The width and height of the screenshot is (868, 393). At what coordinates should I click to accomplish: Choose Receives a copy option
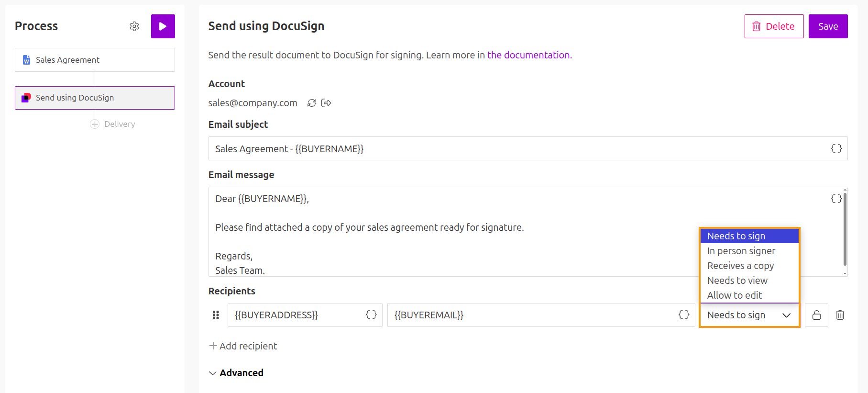[x=749, y=266]
